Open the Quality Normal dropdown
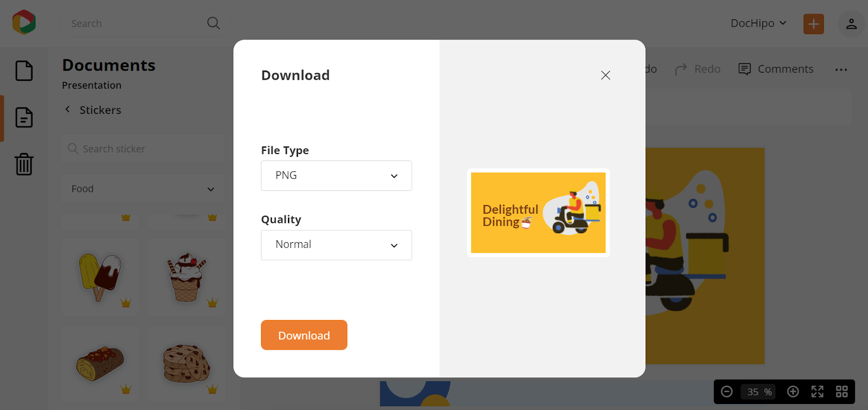 pyautogui.click(x=336, y=245)
